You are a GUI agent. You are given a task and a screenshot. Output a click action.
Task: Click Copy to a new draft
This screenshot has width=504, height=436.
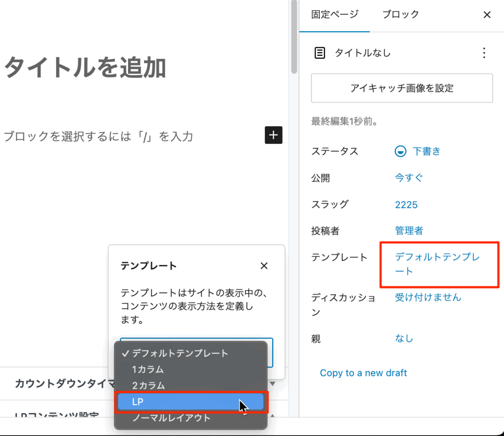point(363,373)
